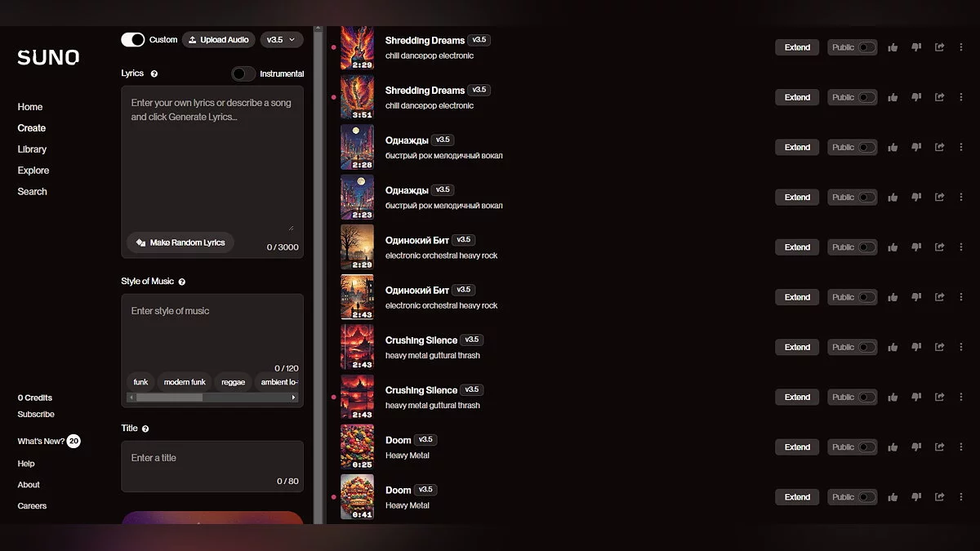Dislike the Doom 0:41 song
The image size is (980, 551).
tap(916, 496)
